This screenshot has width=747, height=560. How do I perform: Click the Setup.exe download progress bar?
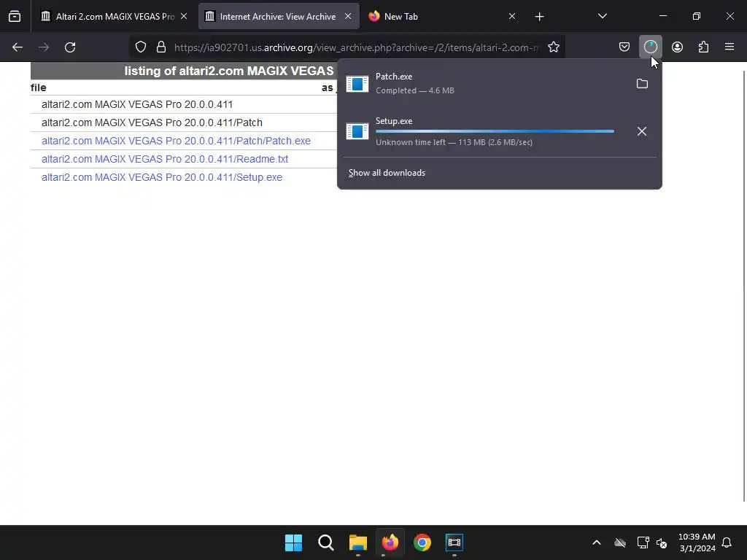click(495, 131)
